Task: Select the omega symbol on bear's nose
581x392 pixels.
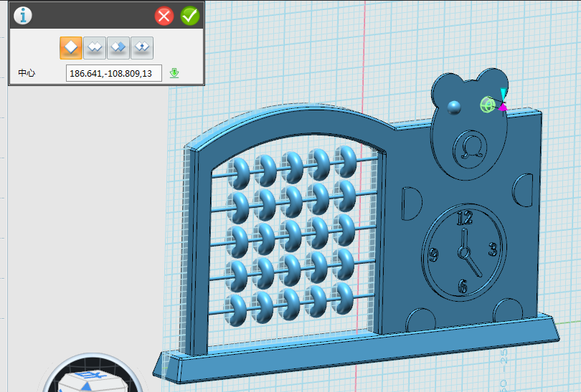Action: click(x=471, y=147)
